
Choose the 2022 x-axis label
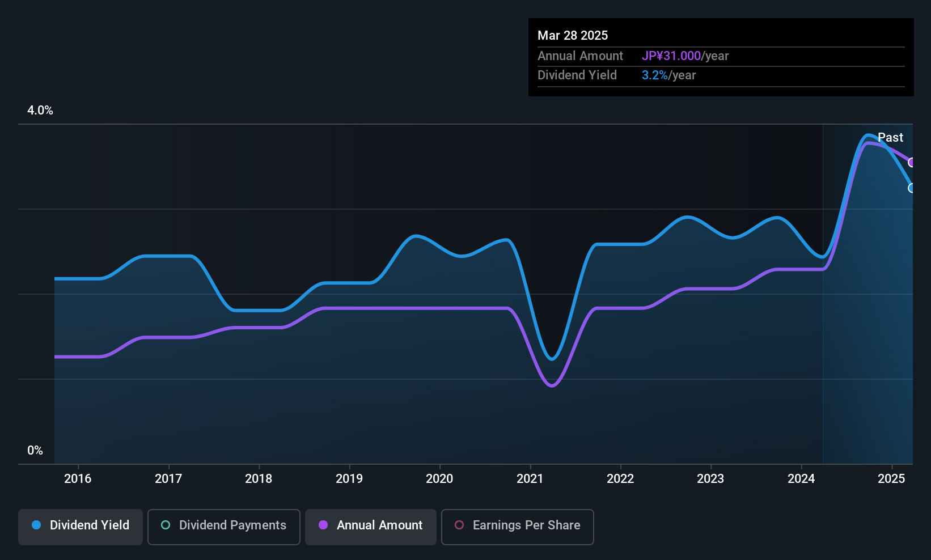[x=620, y=479]
